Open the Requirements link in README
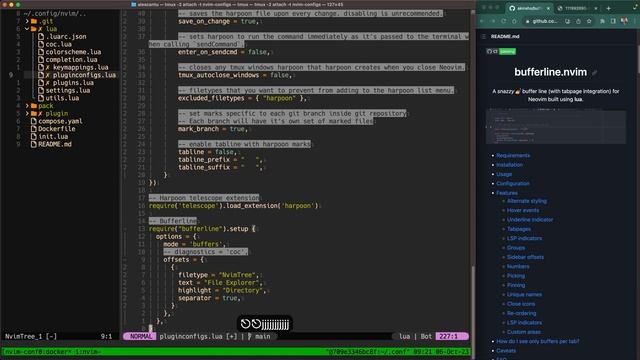This screenshot has width=640, height=360. click(x=513, y=156)
